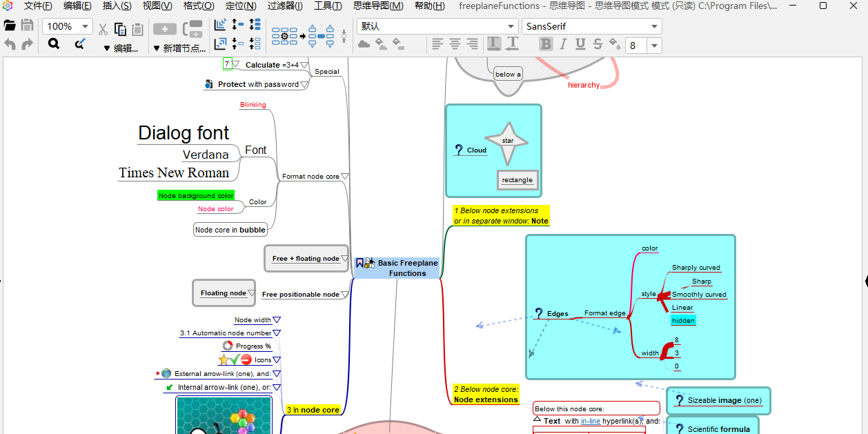868x434 pixels.
Task: Toggle Italic text formatting
Action: pyautogui.click(x=563, y=44)
